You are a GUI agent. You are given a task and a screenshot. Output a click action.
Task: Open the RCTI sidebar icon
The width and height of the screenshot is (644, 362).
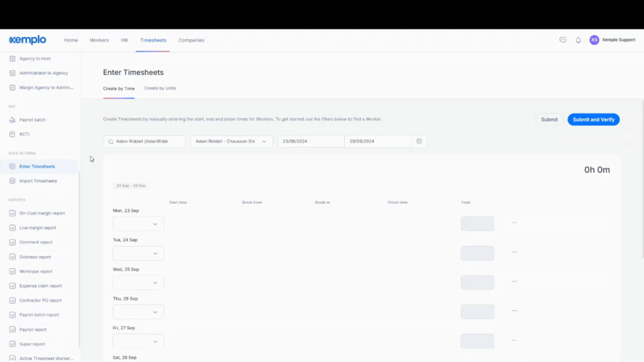click(x=12, y=134)
